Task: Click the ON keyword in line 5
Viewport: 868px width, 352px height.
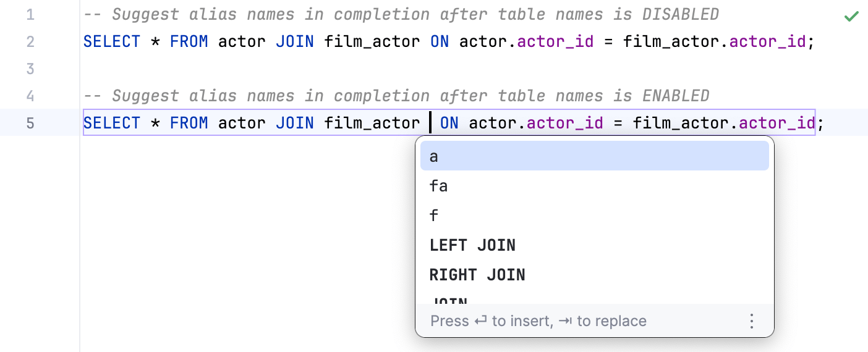Action: (449, 123)
